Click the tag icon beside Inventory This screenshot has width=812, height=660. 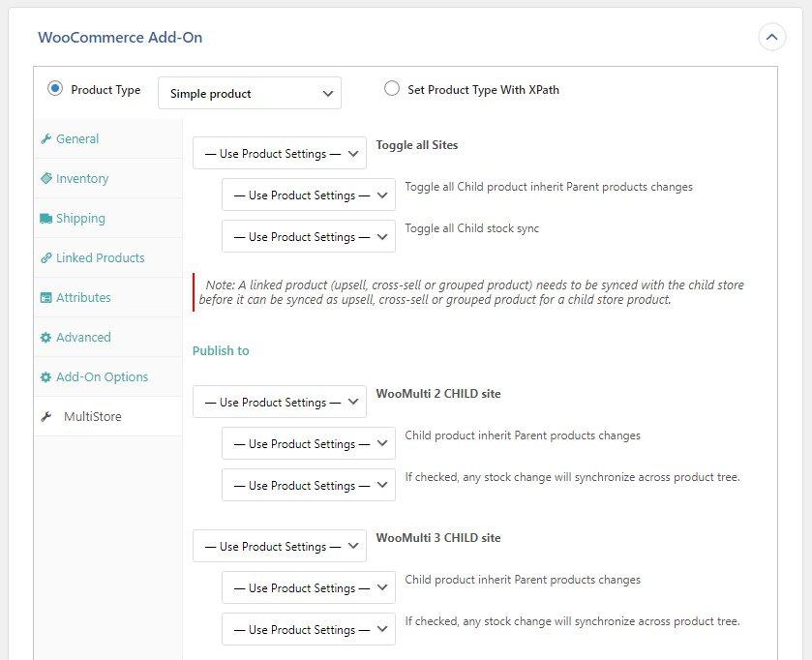[x=45, y=179]
